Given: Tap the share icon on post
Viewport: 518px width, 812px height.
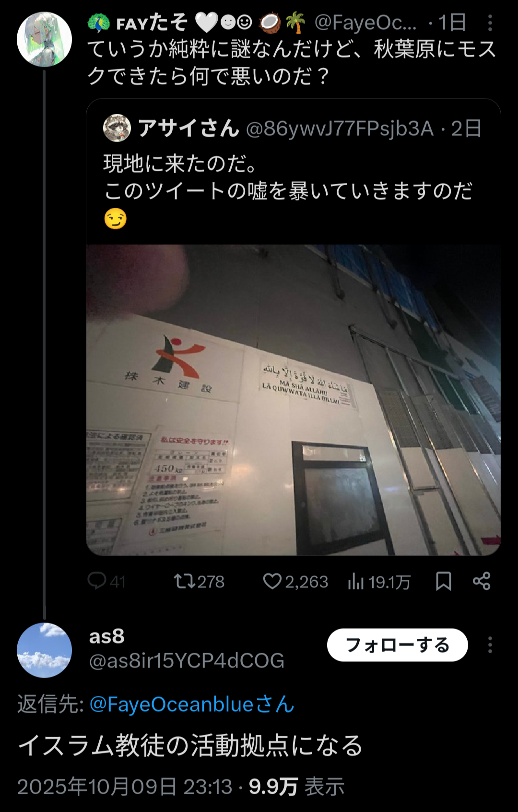Looking at the screenshot, I should tap(482, 581).
